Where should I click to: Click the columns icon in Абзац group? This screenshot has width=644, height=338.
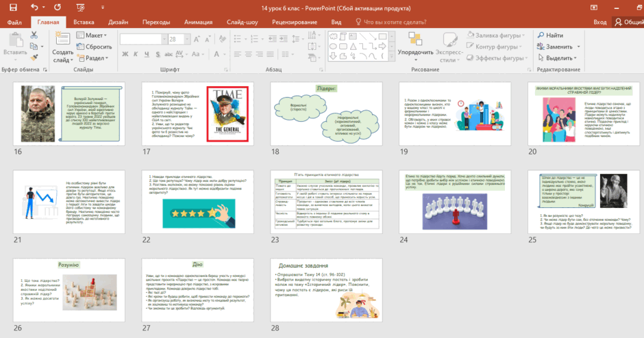(287, 54)
